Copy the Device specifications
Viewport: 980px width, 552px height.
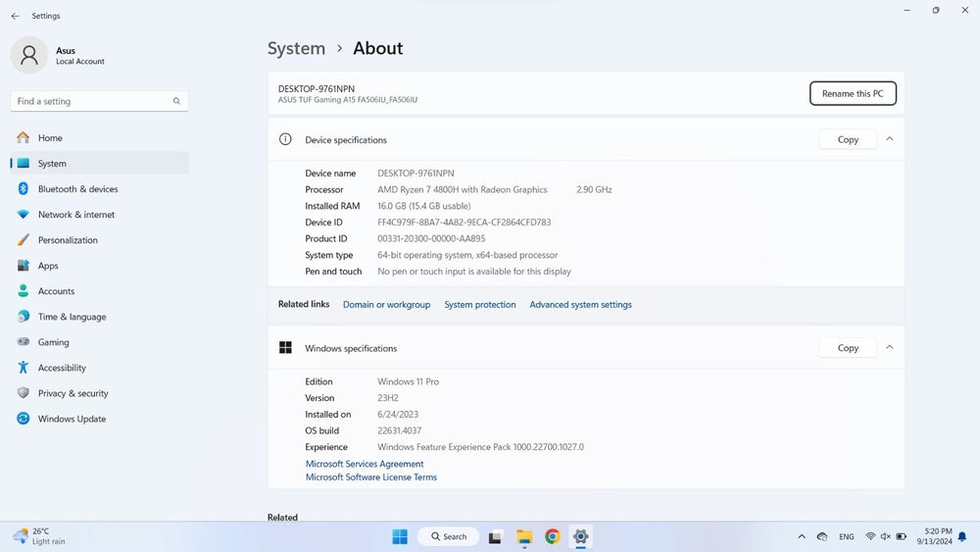[x=848, y=139]
